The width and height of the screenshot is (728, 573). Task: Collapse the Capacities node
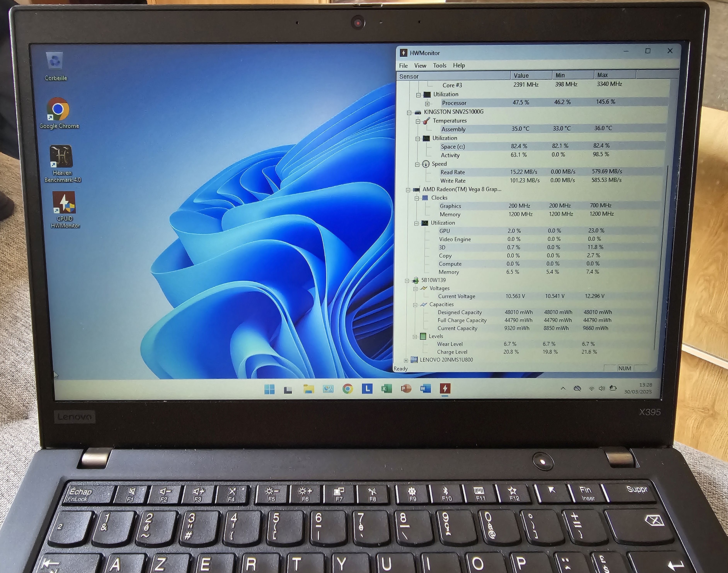pos(415,305)
